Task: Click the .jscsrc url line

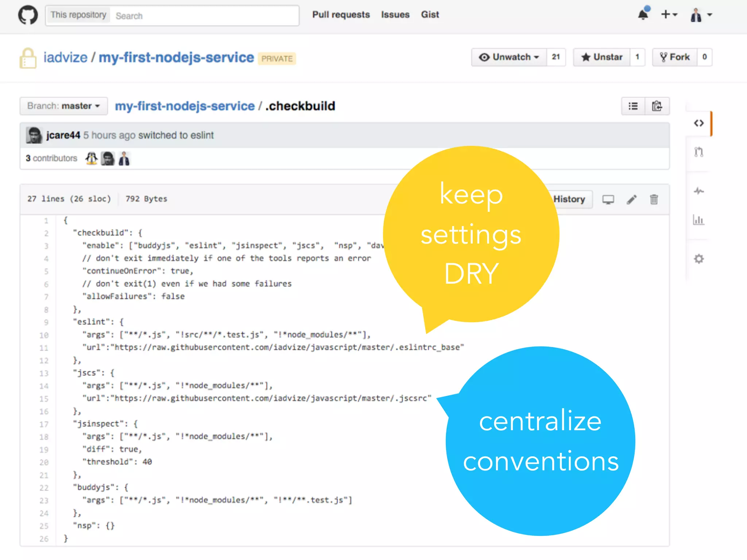Action: pos(257,398)
